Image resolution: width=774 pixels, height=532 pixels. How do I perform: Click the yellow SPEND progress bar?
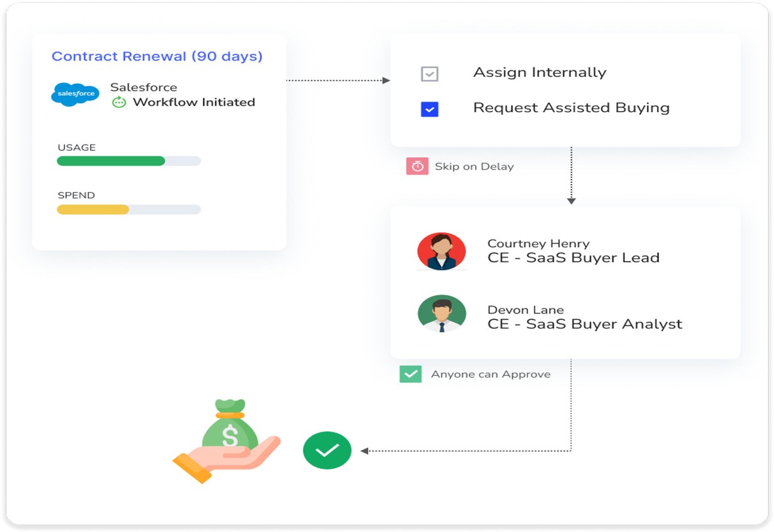tap(93, 210)
